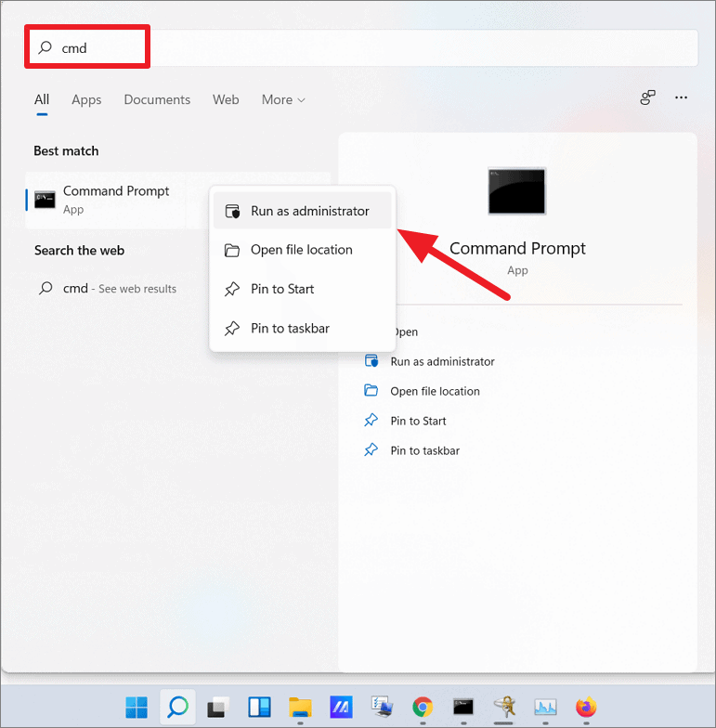Click blue pin icon beside preview Pin to Start
The image size is (716, 728).
click(x=371, y=420)
